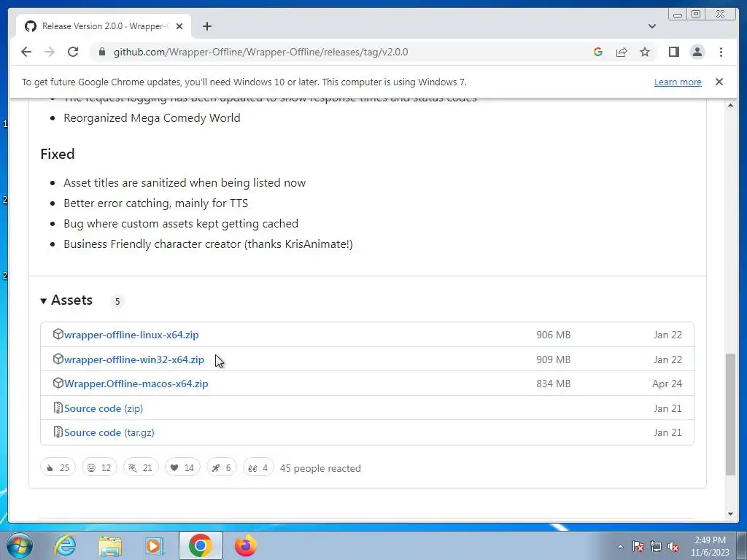
Task: Toggle laugh reaction with 12
Action: (x=99, y=468)
